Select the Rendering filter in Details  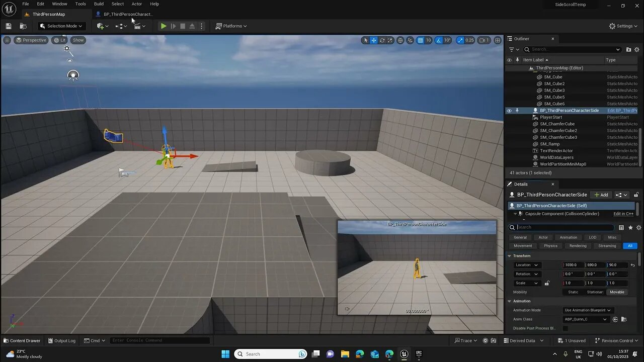point(578,246)
